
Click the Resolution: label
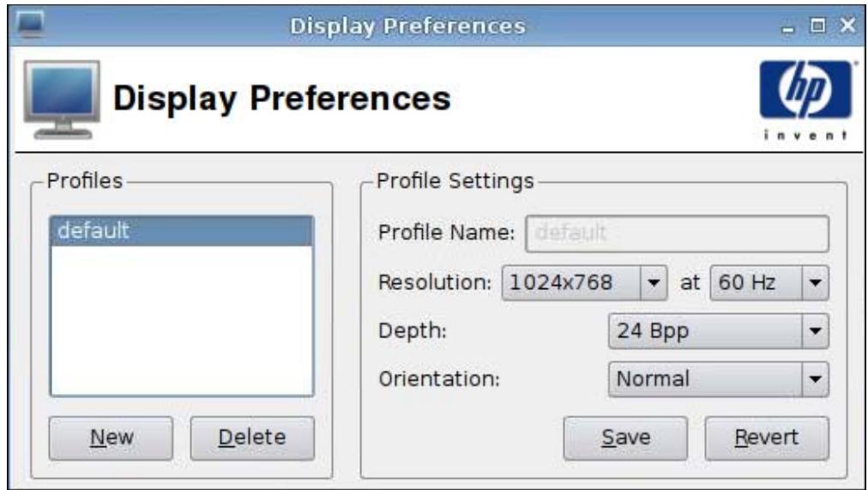point(435,283)
